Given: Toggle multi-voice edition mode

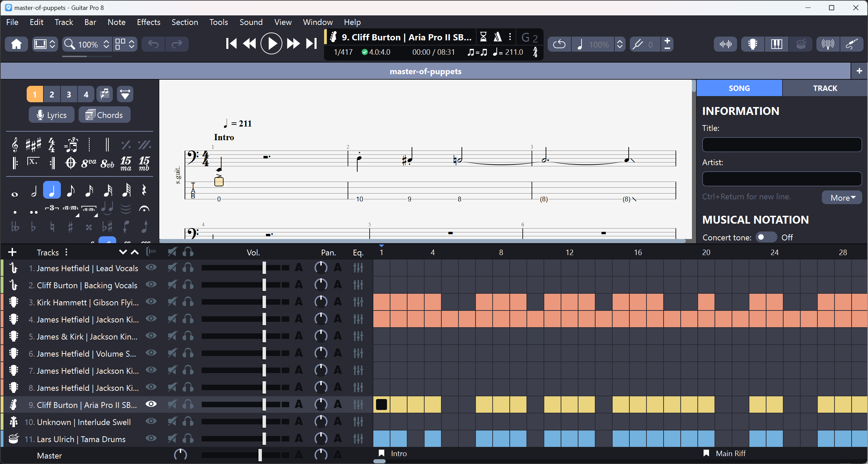Looking at the screenshot, I should 105,94.
